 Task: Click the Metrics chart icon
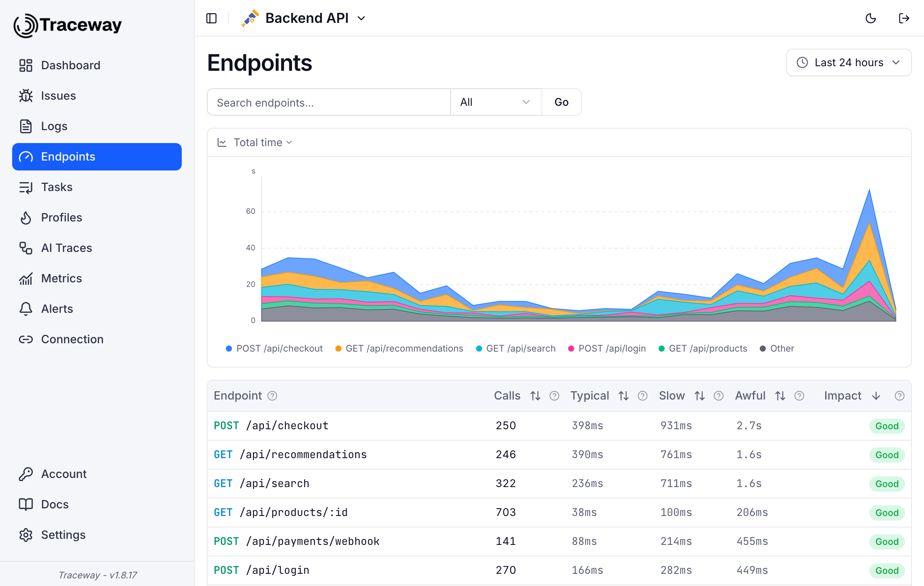26,279
